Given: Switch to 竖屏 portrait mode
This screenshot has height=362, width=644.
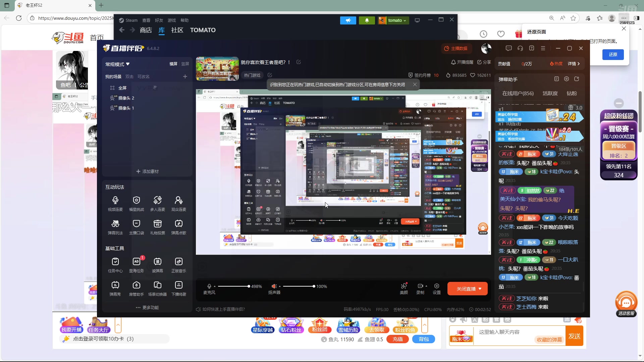Looking at the screenshot, I should pos(185,64).
